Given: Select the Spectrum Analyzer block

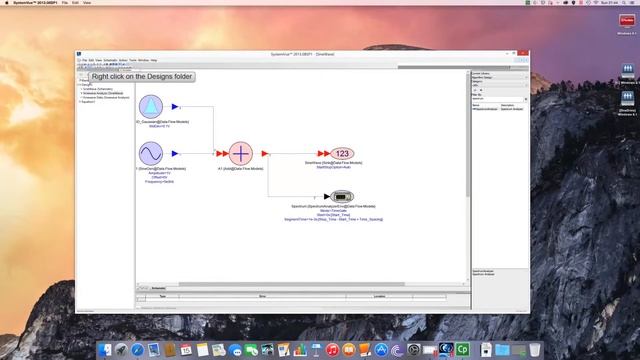Looking at the screenshot, I should click(x=342, y=197).
